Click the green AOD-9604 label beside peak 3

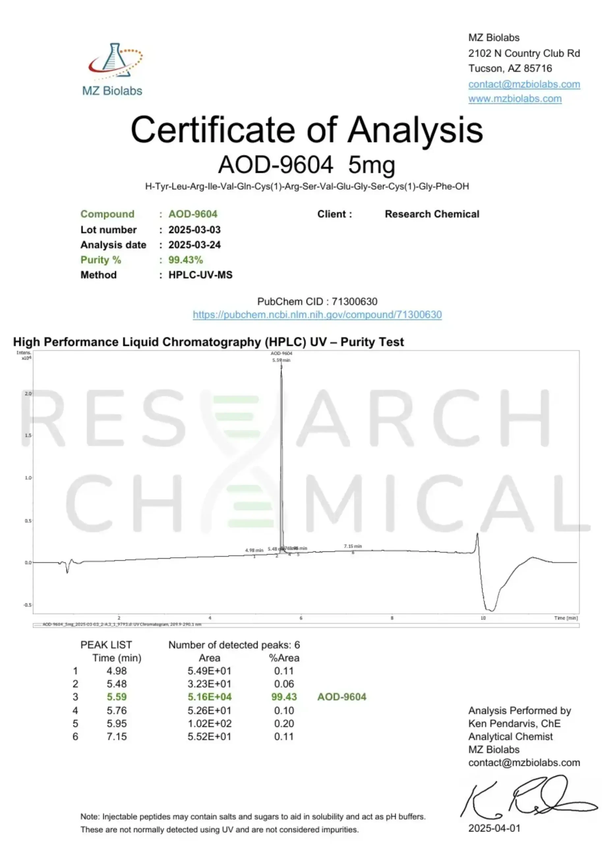[x=341, y=697]
